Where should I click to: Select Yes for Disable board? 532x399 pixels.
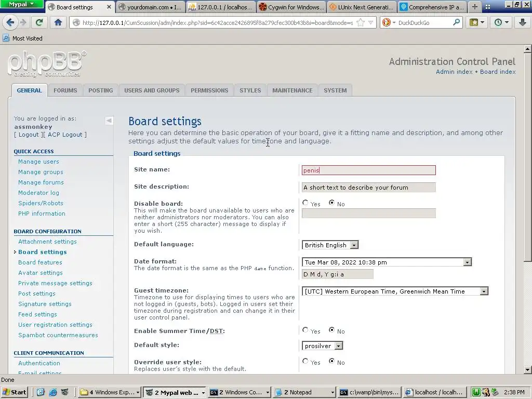(x=305, y=203)
